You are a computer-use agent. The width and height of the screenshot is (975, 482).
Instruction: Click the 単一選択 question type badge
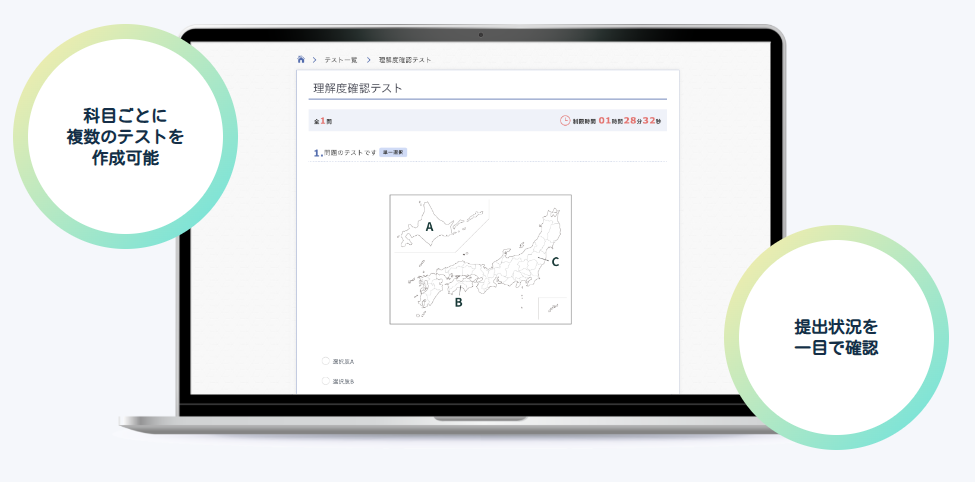click(393, 153)
